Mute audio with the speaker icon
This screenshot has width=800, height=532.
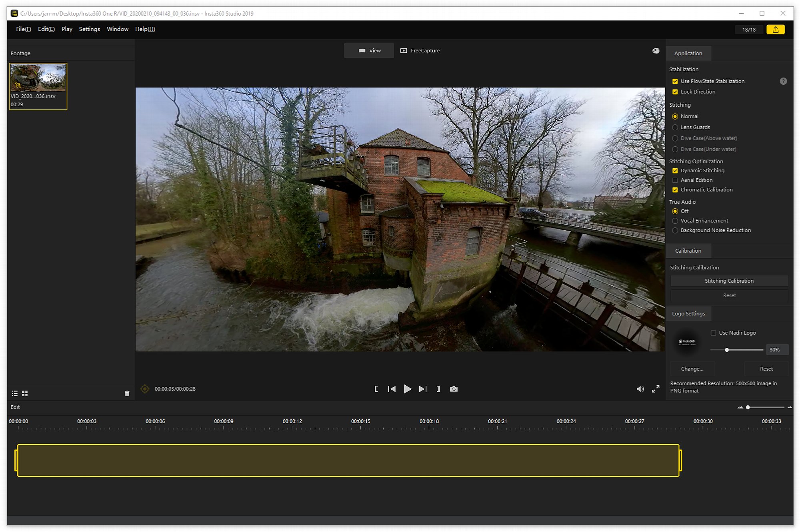pos(640,389)
